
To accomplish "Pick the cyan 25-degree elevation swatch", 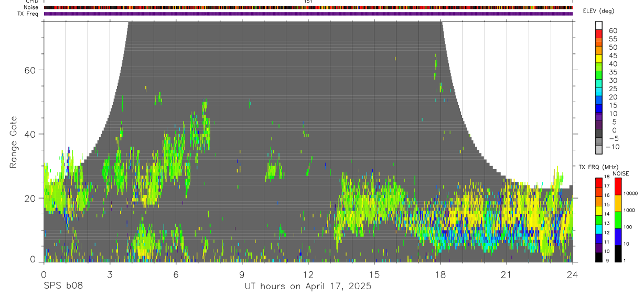I will point(599,92).
